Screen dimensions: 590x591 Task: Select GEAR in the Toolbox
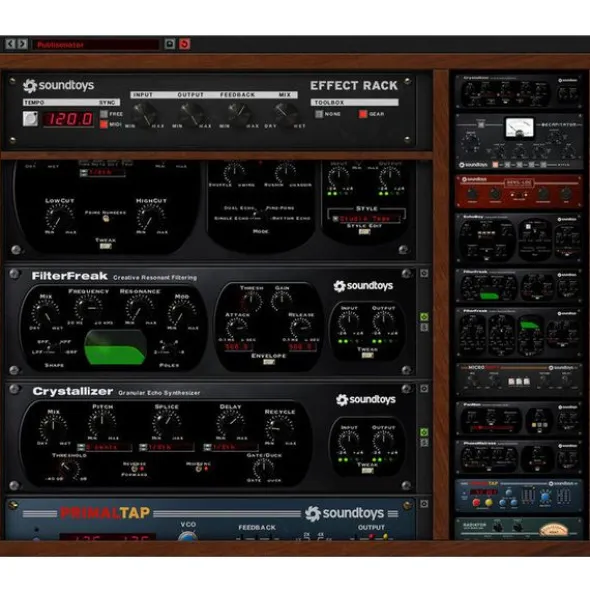click(363, 114)
